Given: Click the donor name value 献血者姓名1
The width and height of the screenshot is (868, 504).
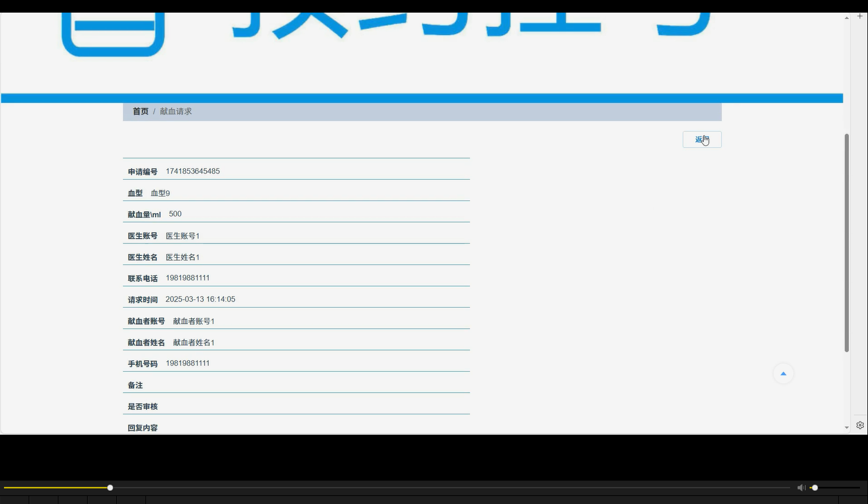Looking at the screenshot, I should click(194, 342).
